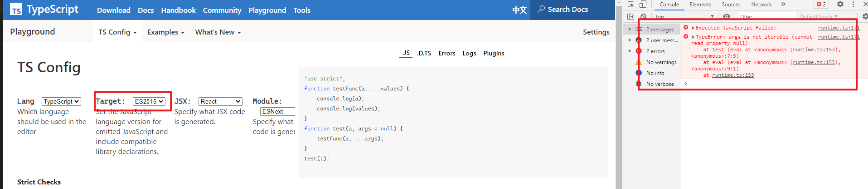Image resolution: width=868 pixels, height=189 pixels.
Task: Click the live expression eye icon
Action: pos(727,16)
